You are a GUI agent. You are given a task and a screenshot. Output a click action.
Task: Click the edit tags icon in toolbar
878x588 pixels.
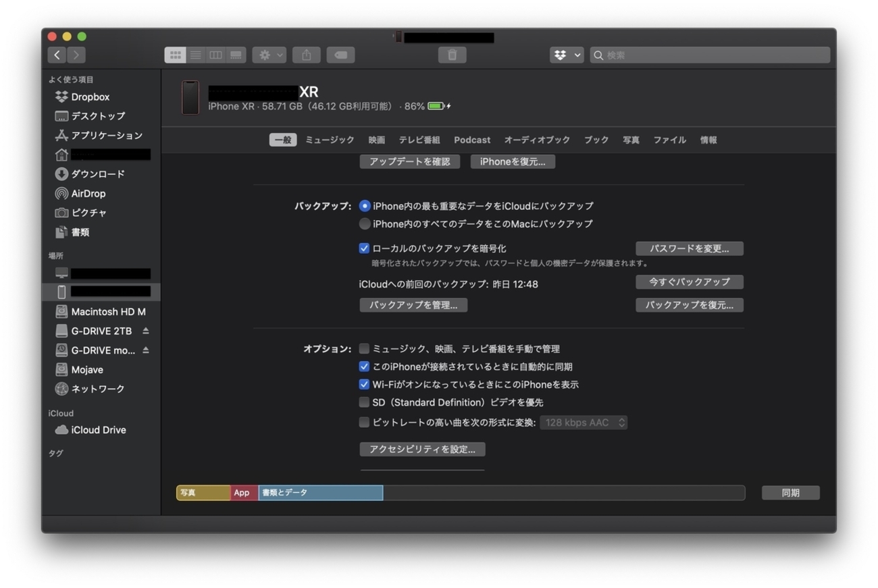[x=341, y=55]
